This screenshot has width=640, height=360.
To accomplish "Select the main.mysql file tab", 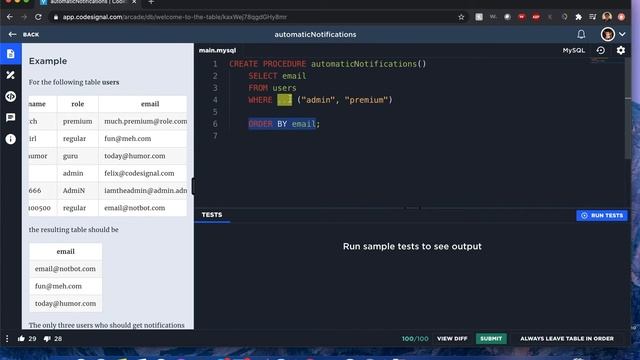I will [218, 50].
